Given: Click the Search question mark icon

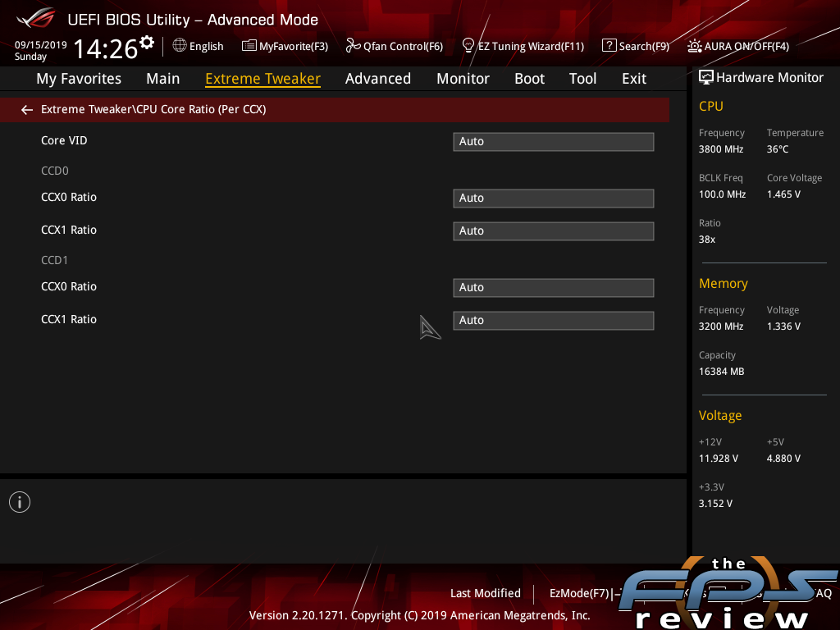Looking at the screenshot, I should click(609, 46).
